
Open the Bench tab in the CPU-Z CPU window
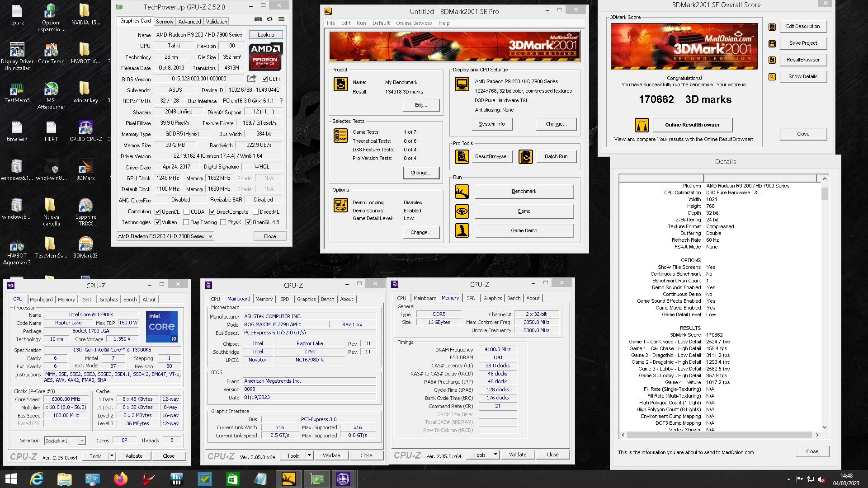130,300
